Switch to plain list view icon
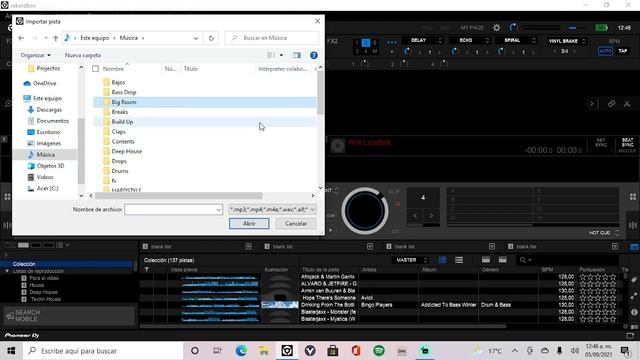Image resolution: width=640 pixels, height=360 pixels. click(459, 260)
